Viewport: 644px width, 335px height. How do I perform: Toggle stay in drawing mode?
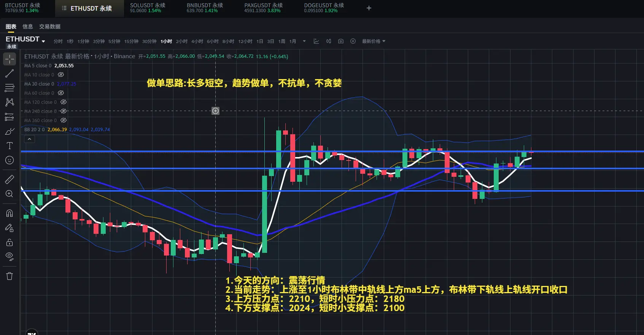pos(10,228)
